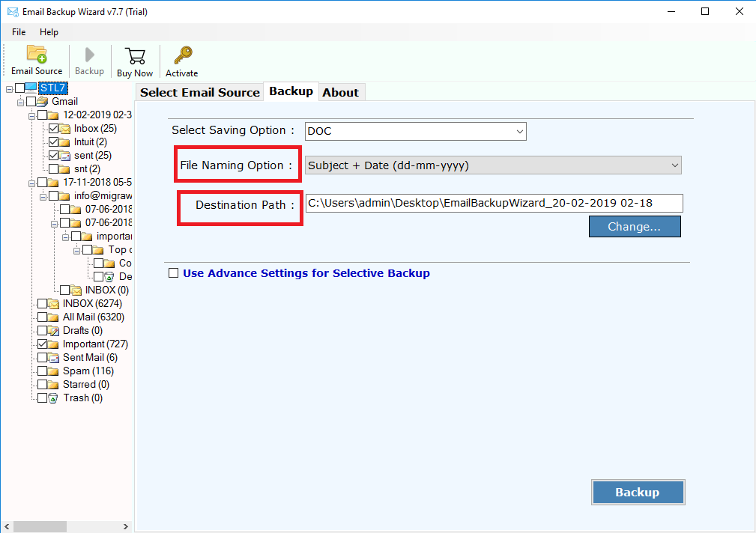Open the File menu
Screen dimensions: 756x533
coord(19,32)
